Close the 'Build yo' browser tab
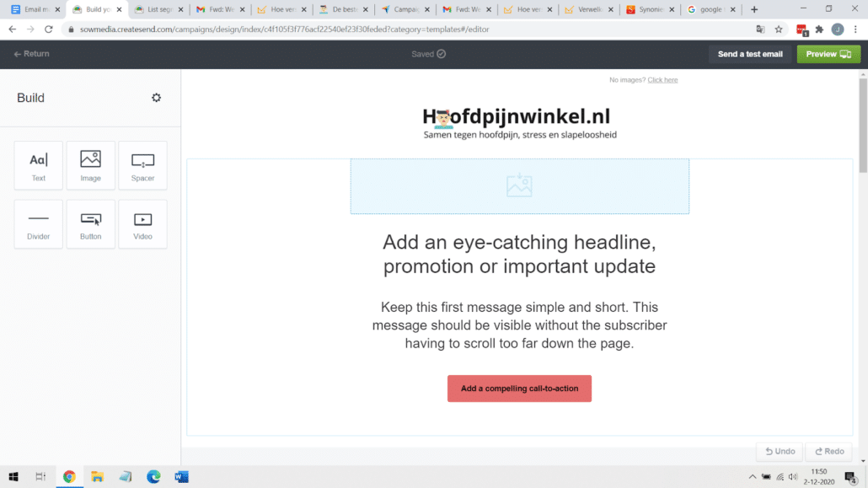 pos(119,9)
